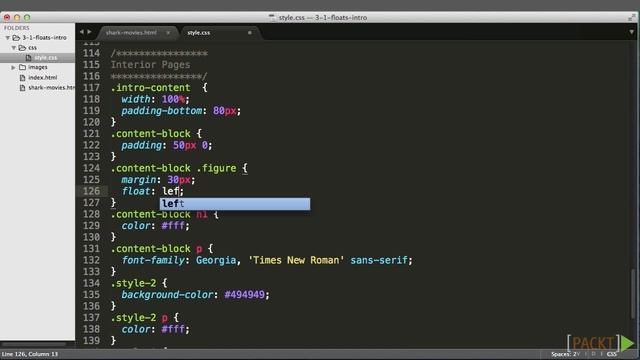Screen dimensions: 640x360
Task: Click the images folder icon
Action: tap(22, 67)
